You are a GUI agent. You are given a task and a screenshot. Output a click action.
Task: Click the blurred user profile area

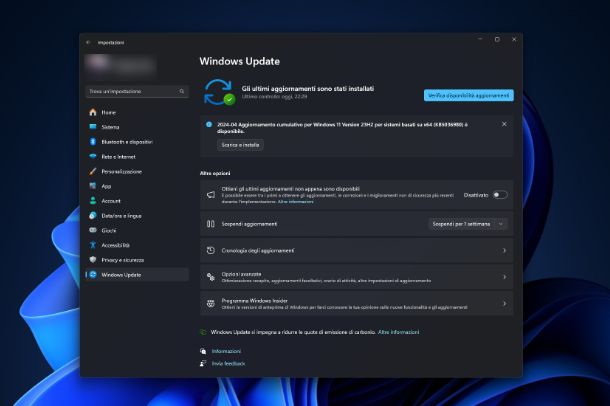pos(120,65)
